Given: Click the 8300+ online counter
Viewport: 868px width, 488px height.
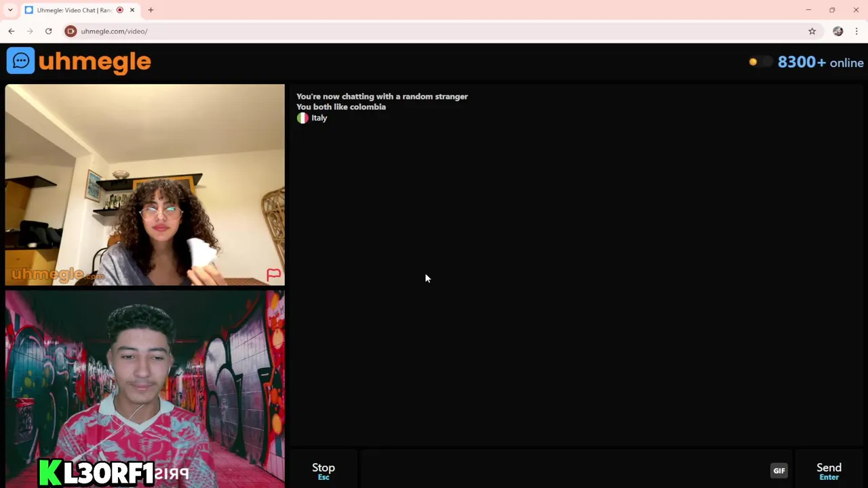Looking at the screenshot, I should tap(821, 62).
